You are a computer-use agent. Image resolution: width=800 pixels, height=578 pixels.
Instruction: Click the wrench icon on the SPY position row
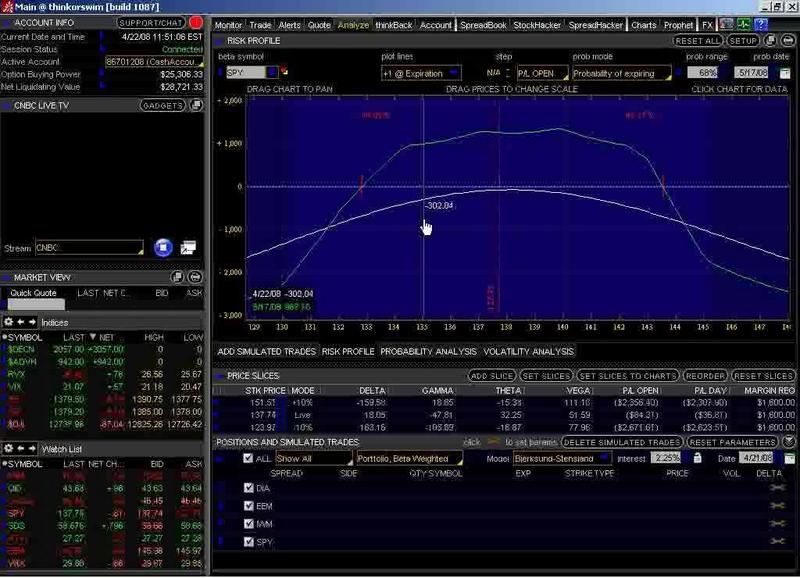777,541
